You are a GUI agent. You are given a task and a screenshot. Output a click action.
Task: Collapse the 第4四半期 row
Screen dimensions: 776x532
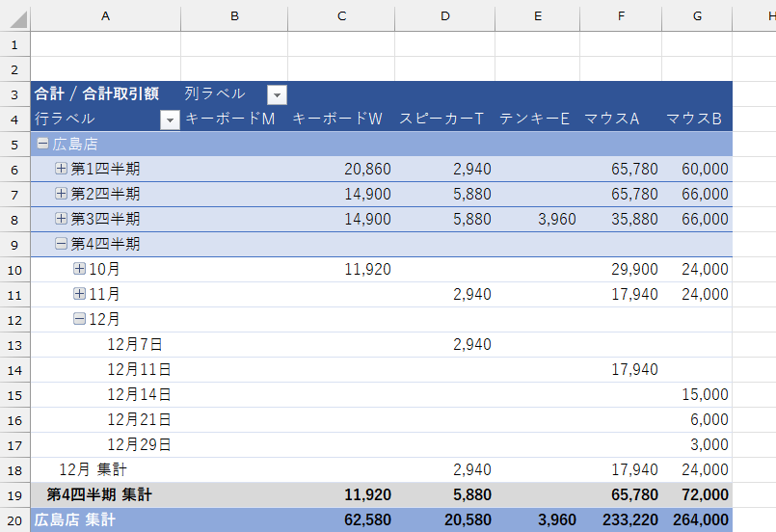click(62, 244)
